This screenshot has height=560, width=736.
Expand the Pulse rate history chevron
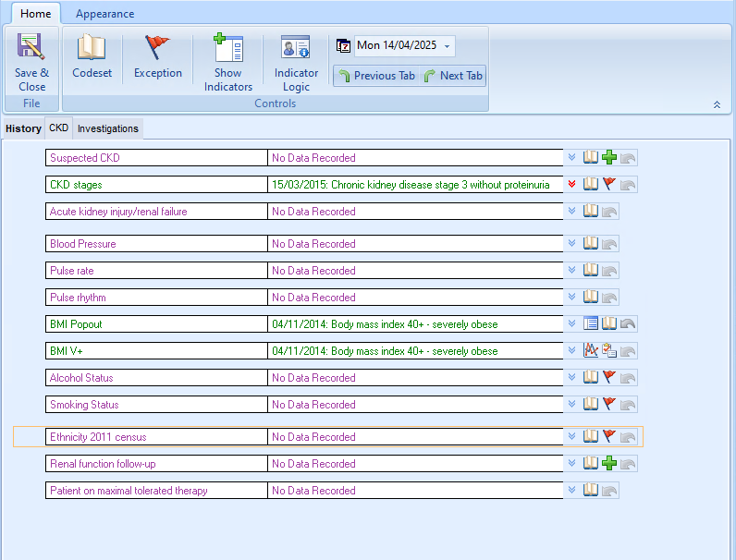click(571, 270)
